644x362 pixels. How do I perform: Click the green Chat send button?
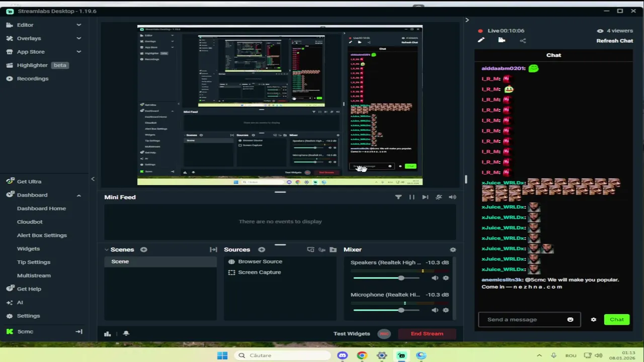tap(617, 320)
